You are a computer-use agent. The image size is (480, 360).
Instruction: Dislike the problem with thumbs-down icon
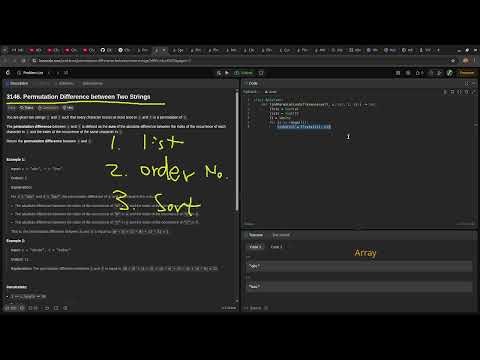[22, 308]
